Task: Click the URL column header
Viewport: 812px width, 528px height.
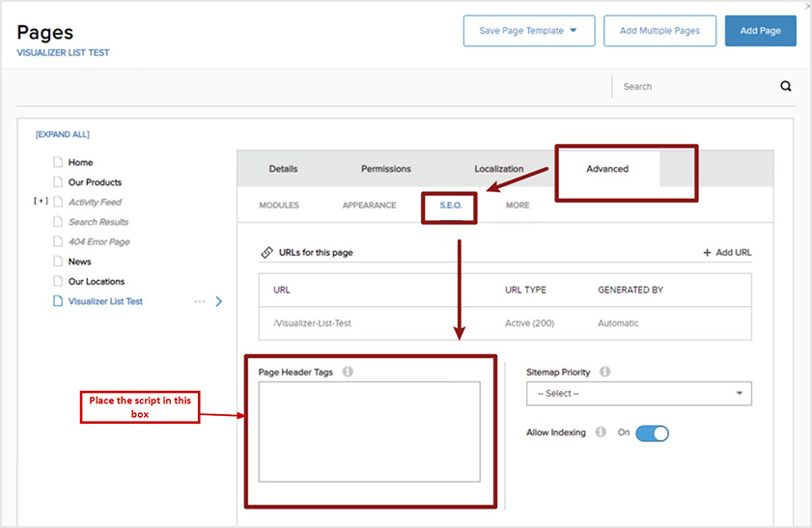Action: tap(282, 290)
